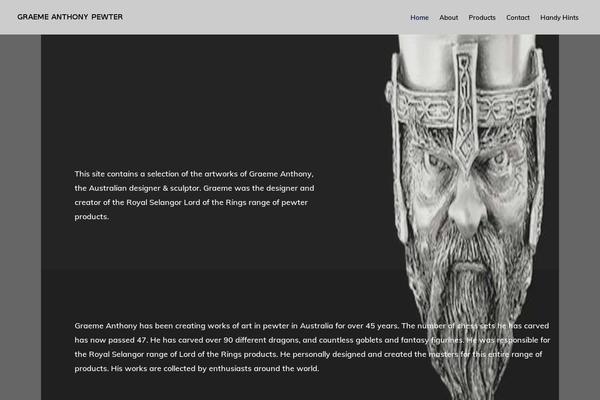
Task: Navigate to the Contact page
Action: 518,18
